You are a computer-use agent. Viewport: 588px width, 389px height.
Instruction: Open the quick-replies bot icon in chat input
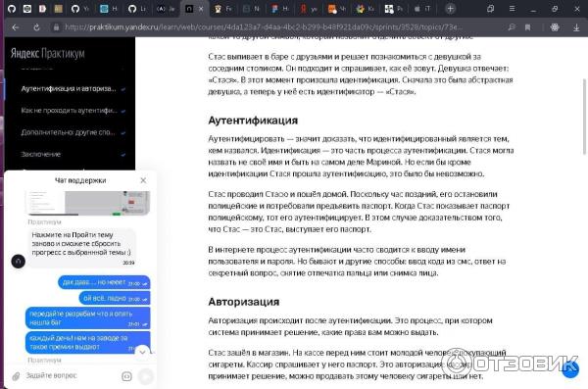tap(126, 376)
